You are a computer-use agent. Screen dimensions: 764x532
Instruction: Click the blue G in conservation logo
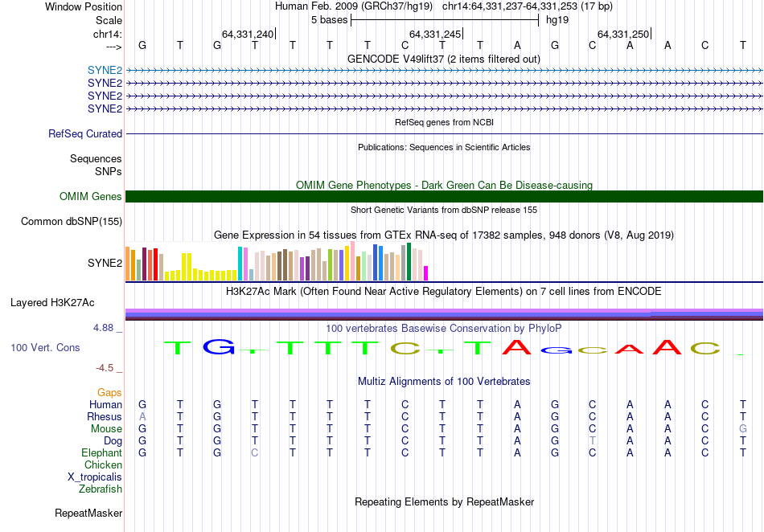218,346
